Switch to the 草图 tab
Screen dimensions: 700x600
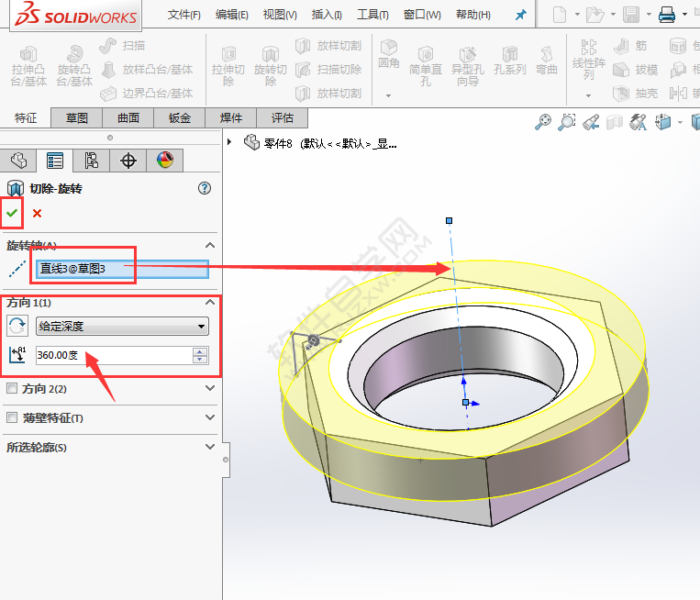[x=77, y=118]
